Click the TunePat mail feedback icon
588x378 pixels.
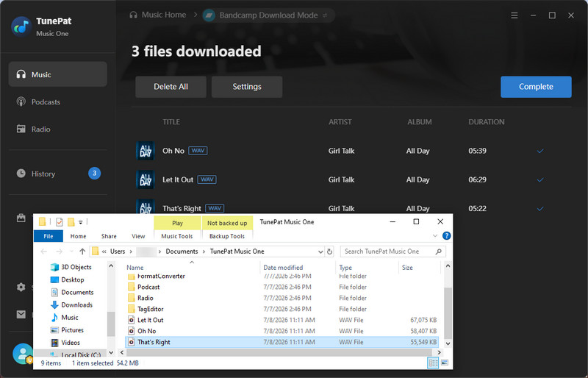pos(21,314)
